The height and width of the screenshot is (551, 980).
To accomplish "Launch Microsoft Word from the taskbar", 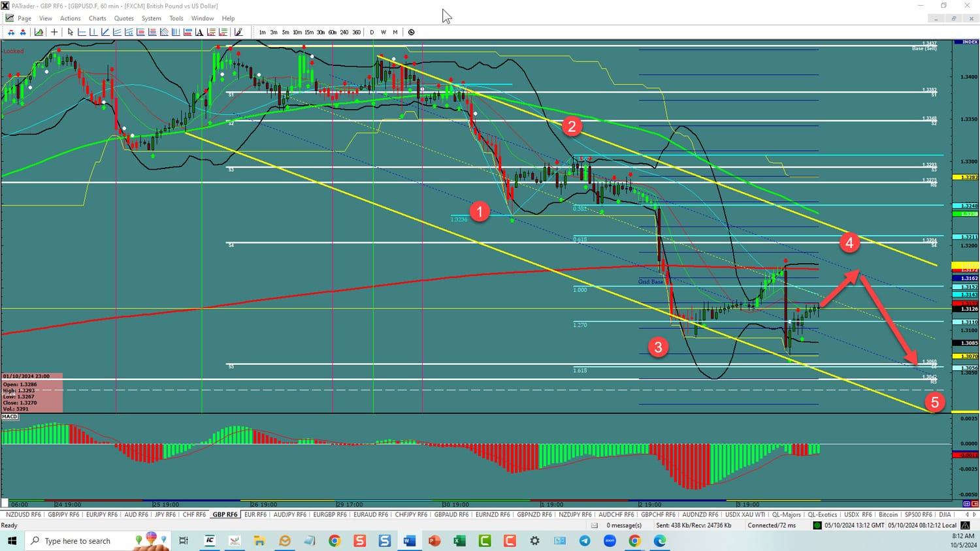I will (x=410, y=541).
